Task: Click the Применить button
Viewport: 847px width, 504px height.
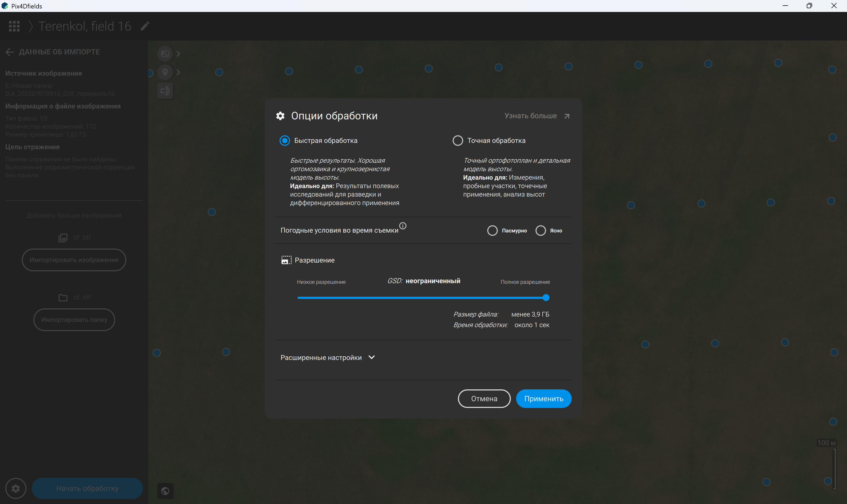Action: 544,399
